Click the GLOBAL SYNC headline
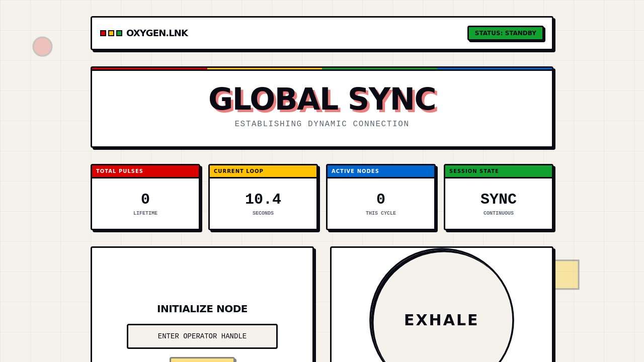Viewport: 644px width, 362px height. point(322,99)
